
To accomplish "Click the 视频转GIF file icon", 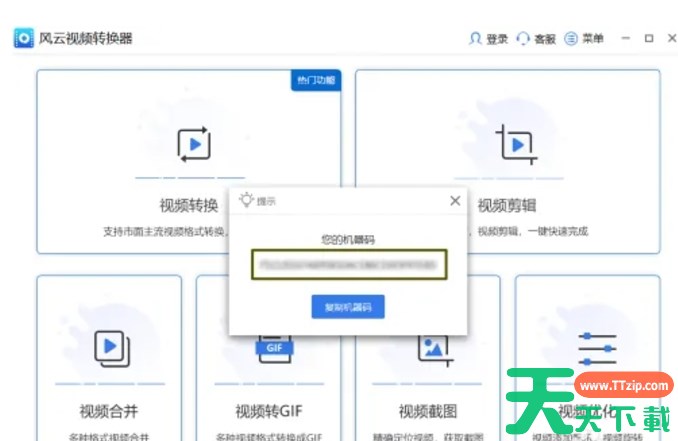I will pyautogui.click(x=274, y=348).
